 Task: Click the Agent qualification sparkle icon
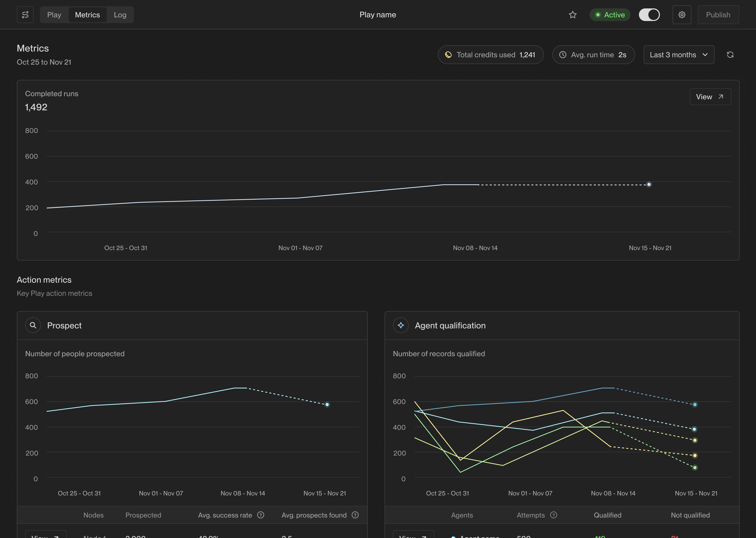tap(401, 325)
